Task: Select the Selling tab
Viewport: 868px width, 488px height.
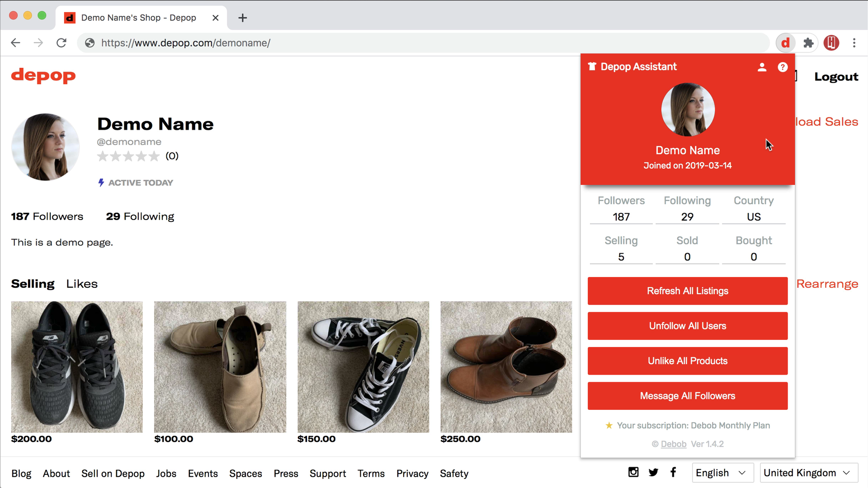Action: click(x=33, y=284)
